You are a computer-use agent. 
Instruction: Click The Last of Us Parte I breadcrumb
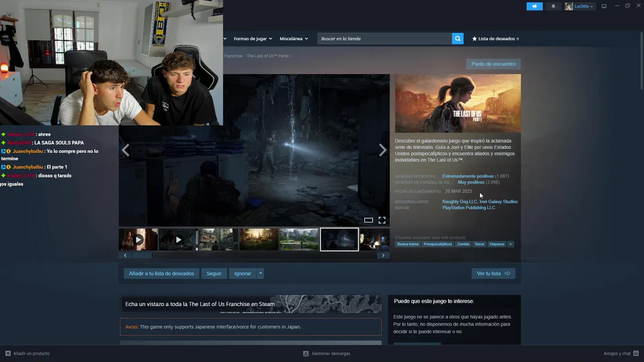click(x=269, y=56)
